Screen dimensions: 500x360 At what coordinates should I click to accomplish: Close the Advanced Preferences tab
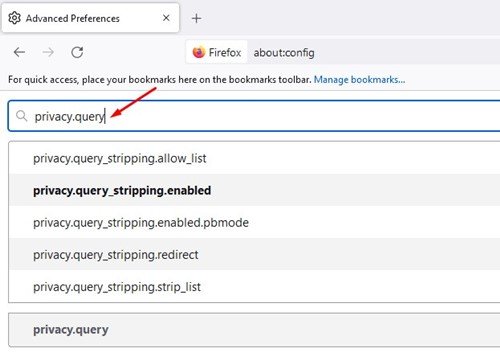(166, 18)
